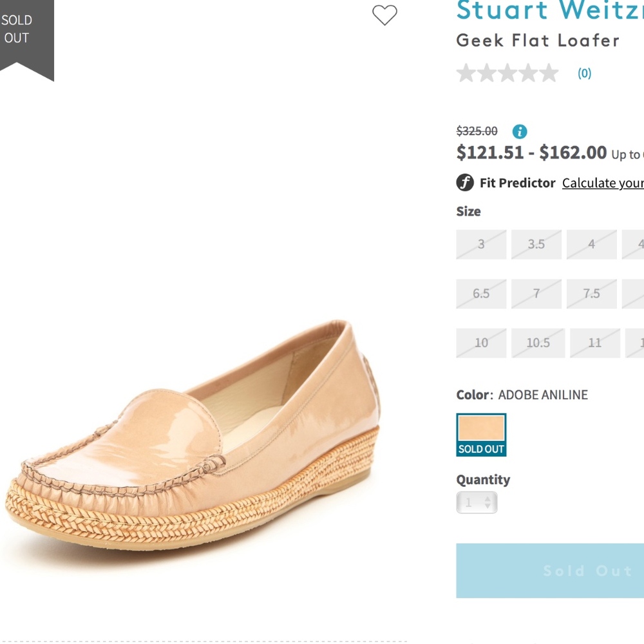Click the first rating star

[x=466, y=73]
